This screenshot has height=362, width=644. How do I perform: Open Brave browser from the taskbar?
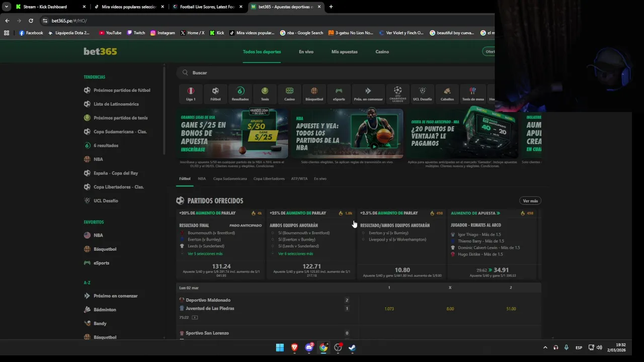(x=294, y=347)
